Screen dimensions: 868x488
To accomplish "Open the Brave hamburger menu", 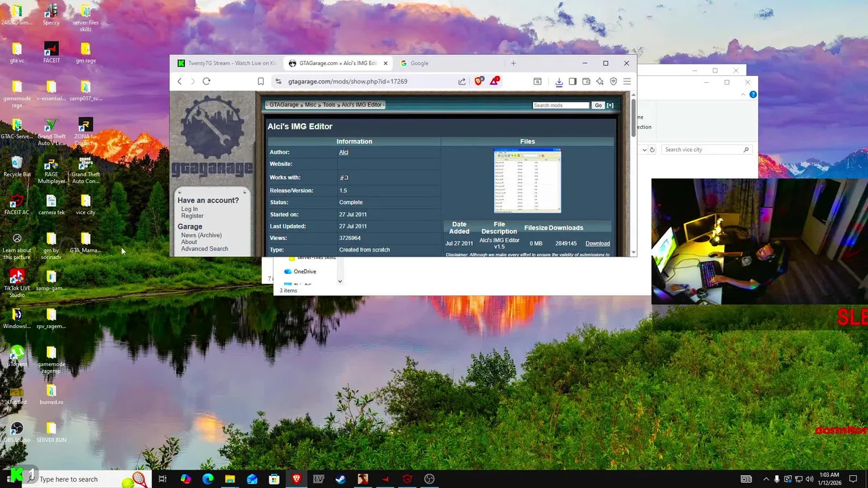I will click(x=627, y=81).
